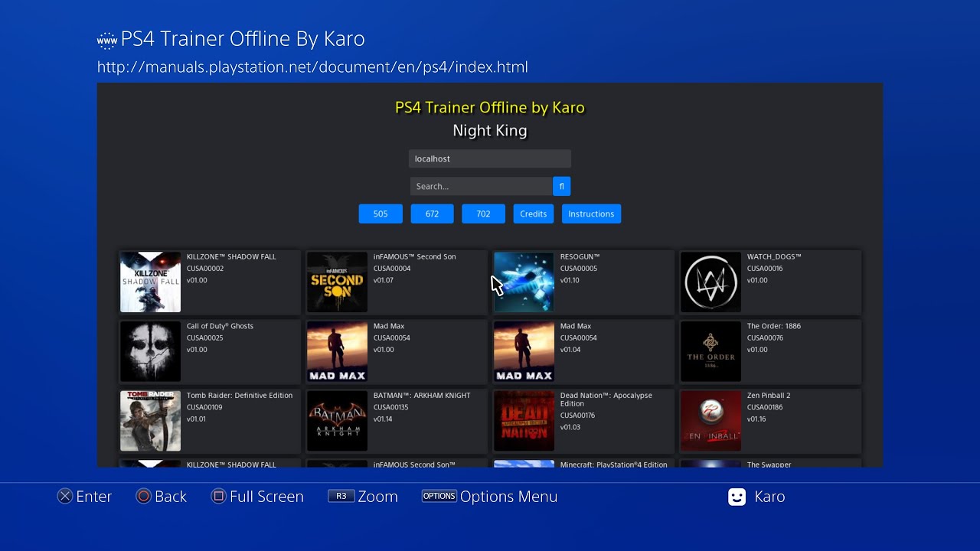This screenshot has width=980, height=551.
Task: Click 'Minecraft: PlayStation®4 Edition' title in bottom row
Action: pyautogui.click(x=614, y=465)
